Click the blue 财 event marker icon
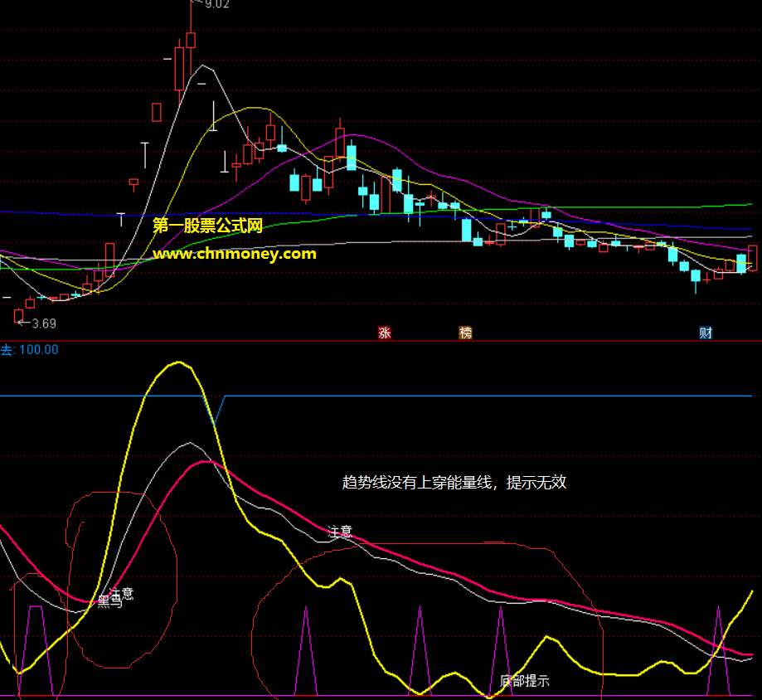Viewport: 762px width, 700px height. pos(706,333)
